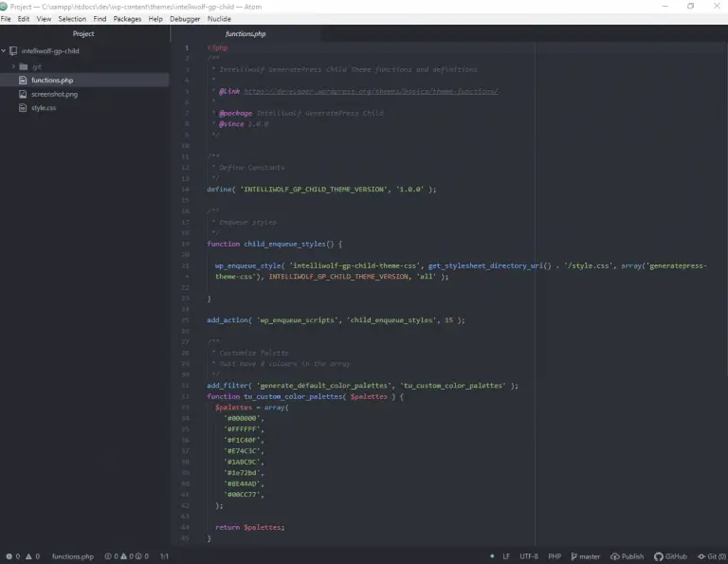Open the Selection menu
This screenshot has height=564, width=728.
72,19
